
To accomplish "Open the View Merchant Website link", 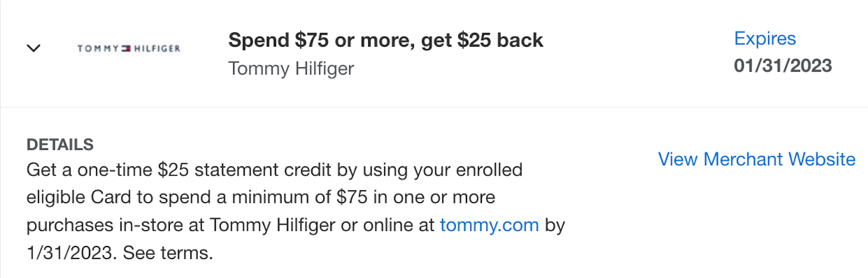I will (756, 159).
